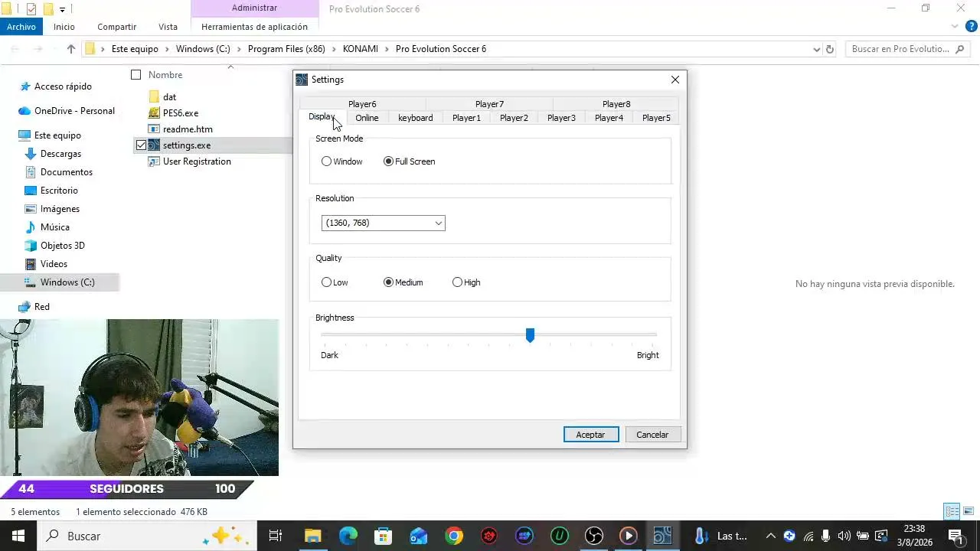Open the Player8 tab
Viewport: 980px width, 551px height.
pyautogui.click(x=616, y=104)
